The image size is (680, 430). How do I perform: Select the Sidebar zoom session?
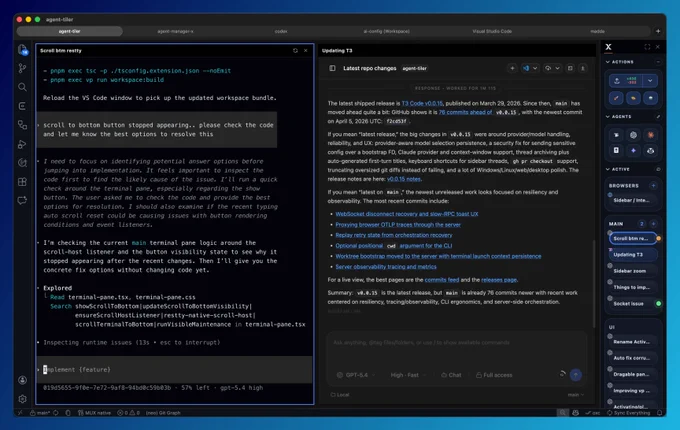[633, 271]
